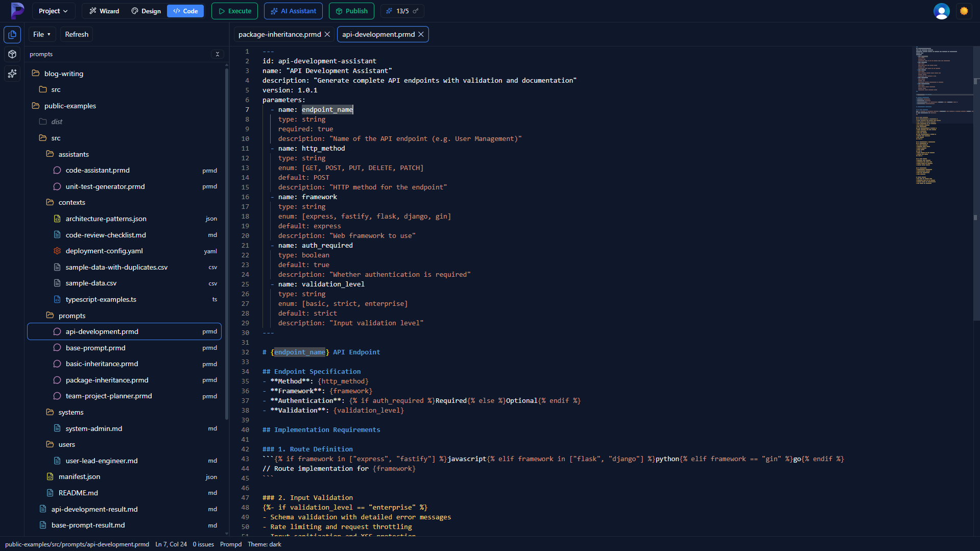
Task: Switch to the package-inheritance.prmd tab
Action: pyautogui.click(x=279, y=34)
